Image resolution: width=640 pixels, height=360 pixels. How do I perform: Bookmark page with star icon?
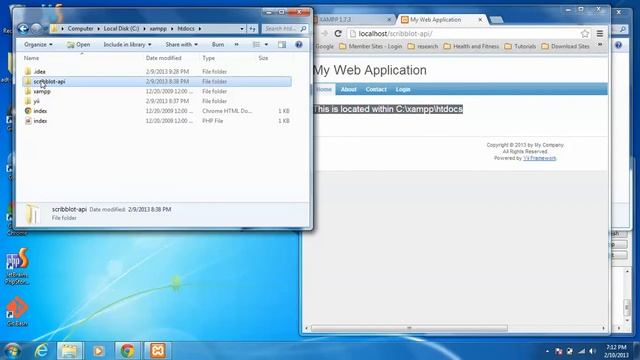point(585,33)
